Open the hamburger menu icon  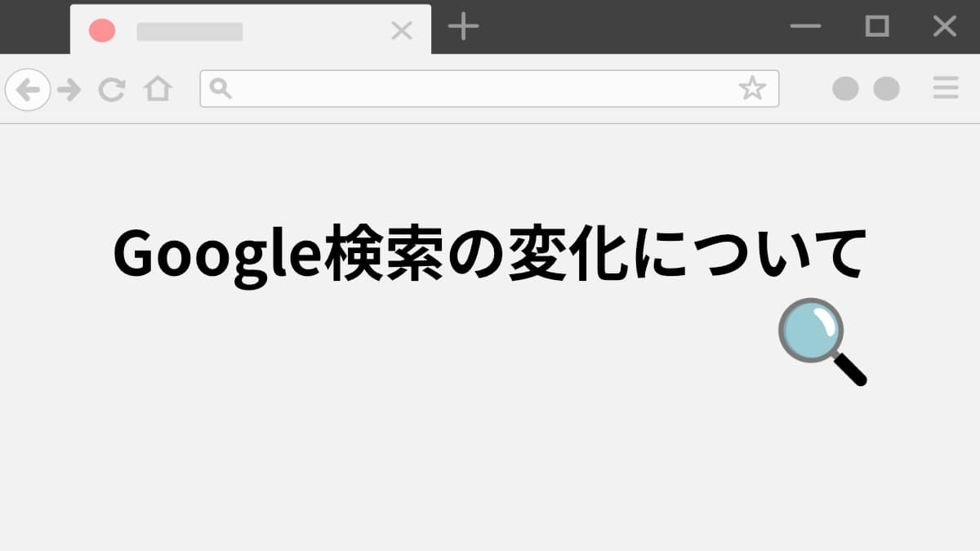click(x=946, y=88)
